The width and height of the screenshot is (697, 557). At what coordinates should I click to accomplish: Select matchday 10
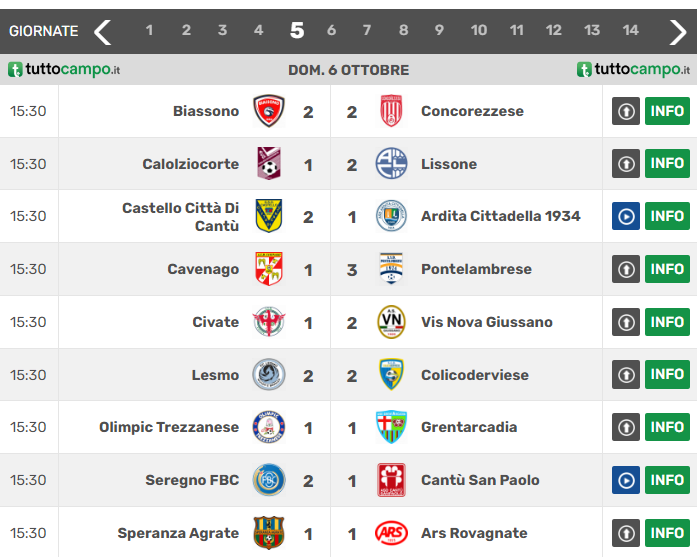pos(479,31)
